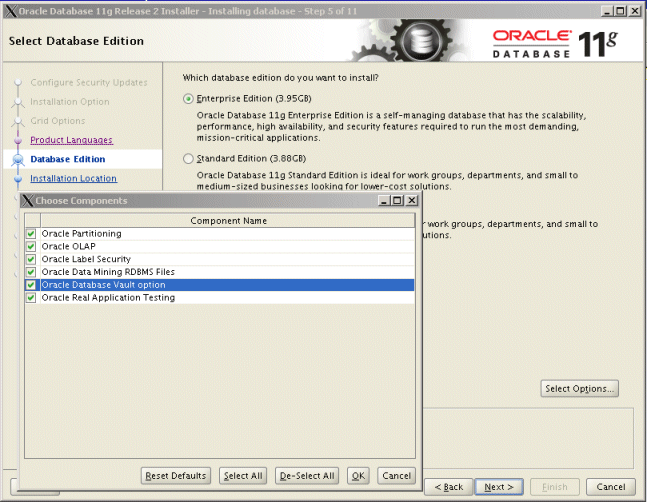Click Reset Defaults button
This screenshot has width=647, height=502.
176,476
